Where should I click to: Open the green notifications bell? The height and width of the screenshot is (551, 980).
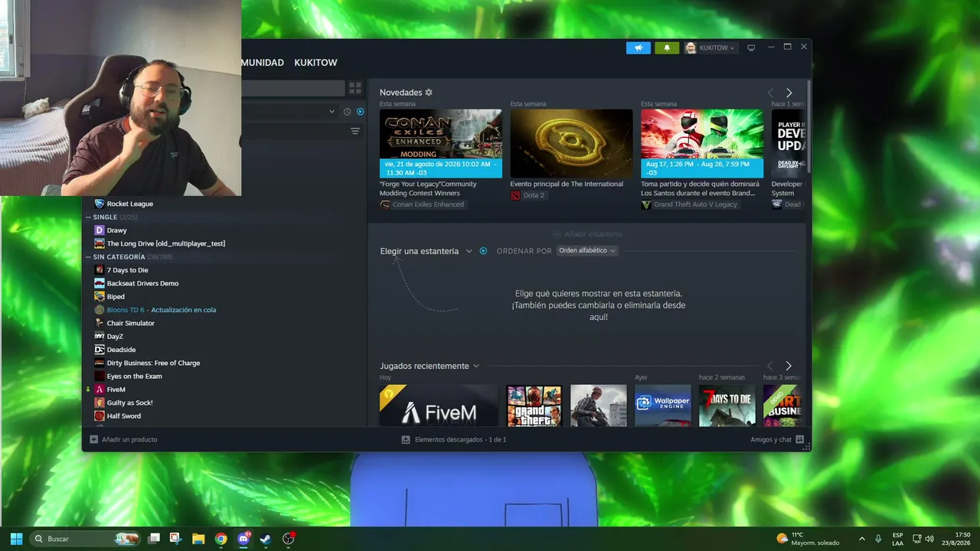tap(667, 47)
